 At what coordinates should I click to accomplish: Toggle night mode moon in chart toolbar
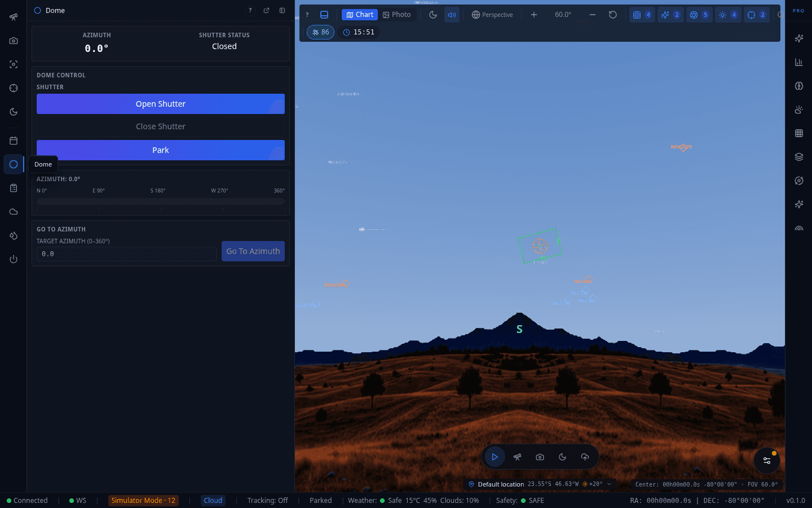433,15
